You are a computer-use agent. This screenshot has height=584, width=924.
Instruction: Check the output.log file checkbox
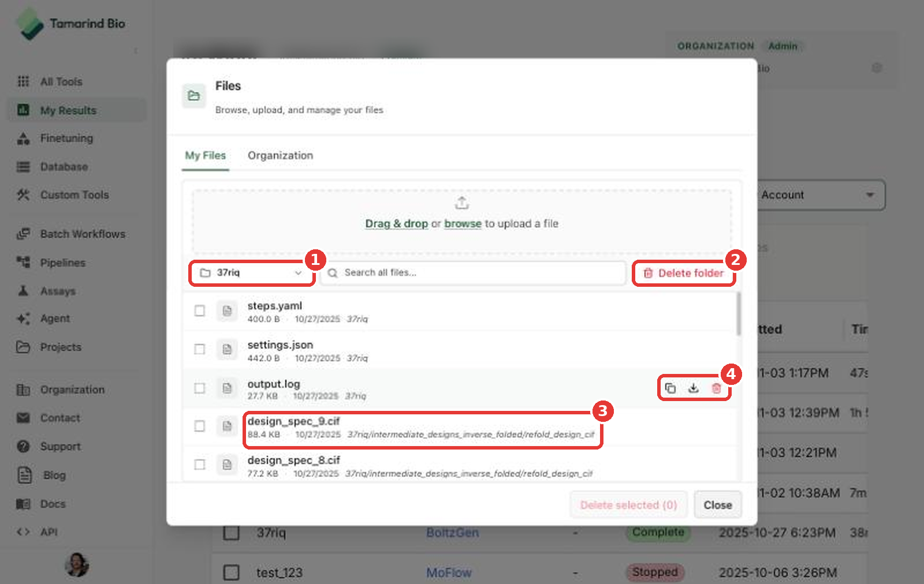[x=200, y=388]
